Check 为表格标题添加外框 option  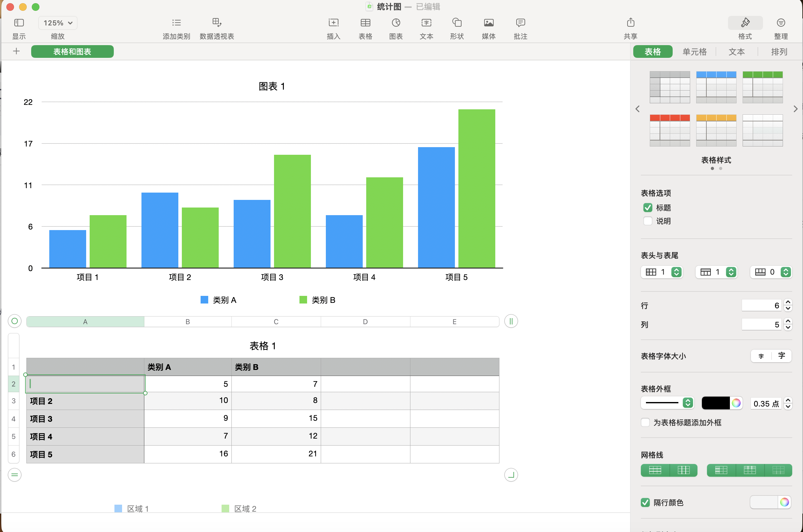pos(645,422)
